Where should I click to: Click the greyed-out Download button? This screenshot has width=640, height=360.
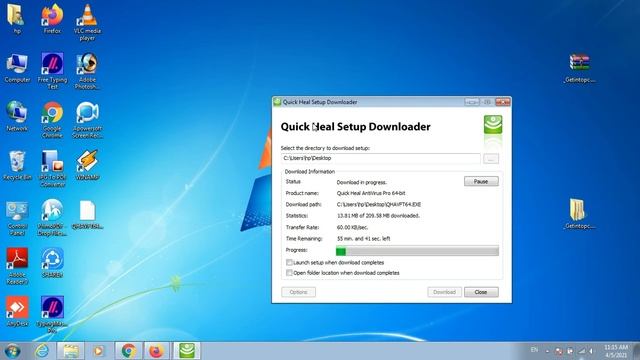coord(444,292)
